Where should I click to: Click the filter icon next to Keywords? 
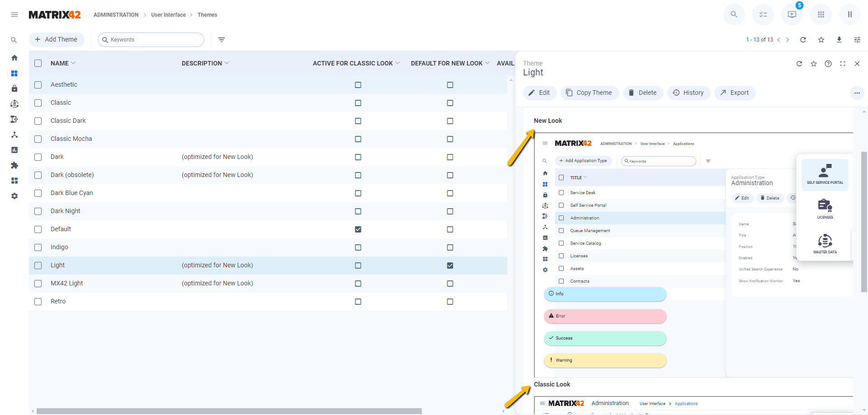222,40
